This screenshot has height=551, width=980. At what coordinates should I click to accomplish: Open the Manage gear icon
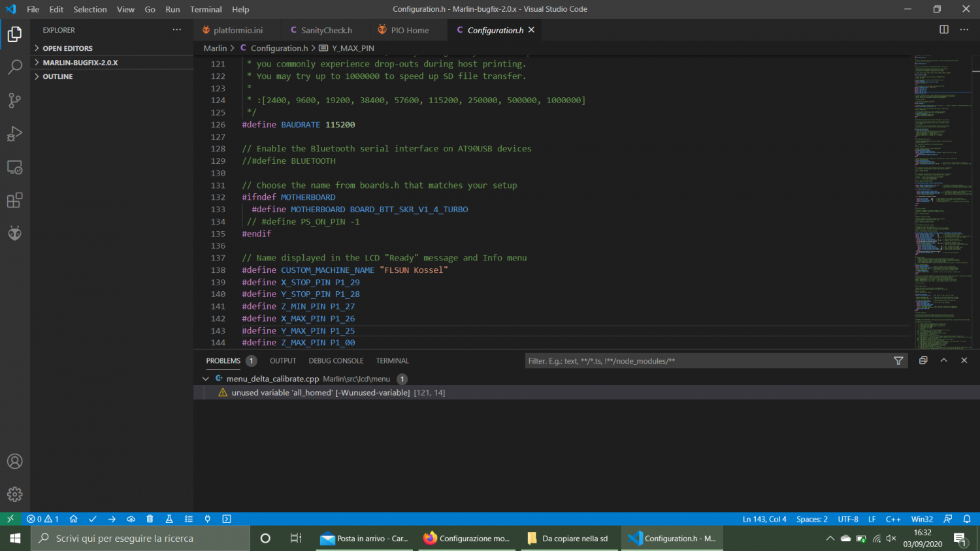click(x=14, y=495)
